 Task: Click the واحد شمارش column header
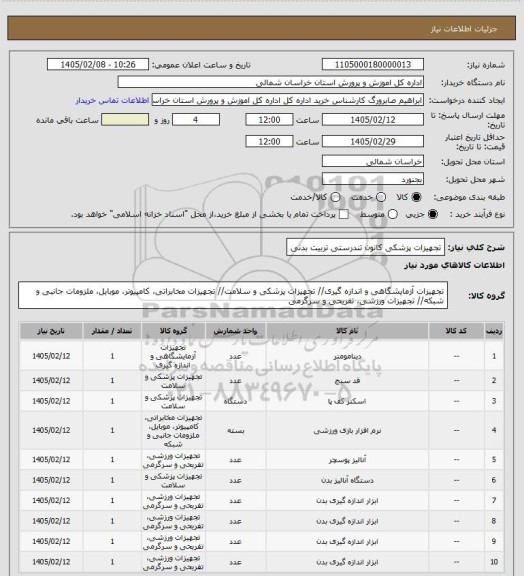coord(236,331)
